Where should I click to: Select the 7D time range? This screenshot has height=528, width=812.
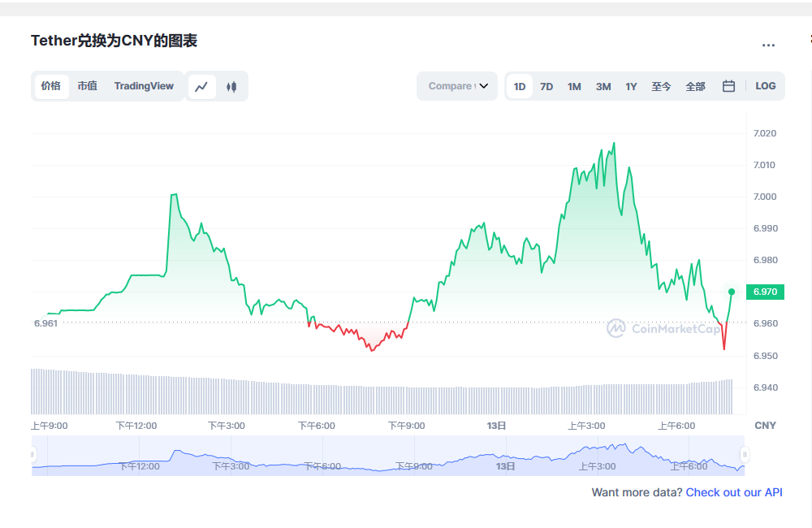tap(546, 85)
